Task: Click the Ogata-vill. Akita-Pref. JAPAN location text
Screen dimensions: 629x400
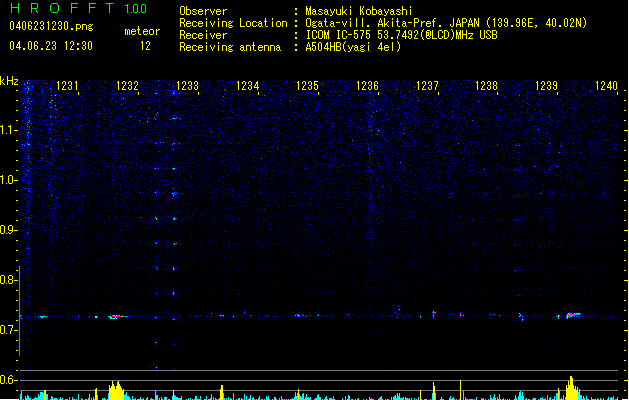Action: pos(446,23)
